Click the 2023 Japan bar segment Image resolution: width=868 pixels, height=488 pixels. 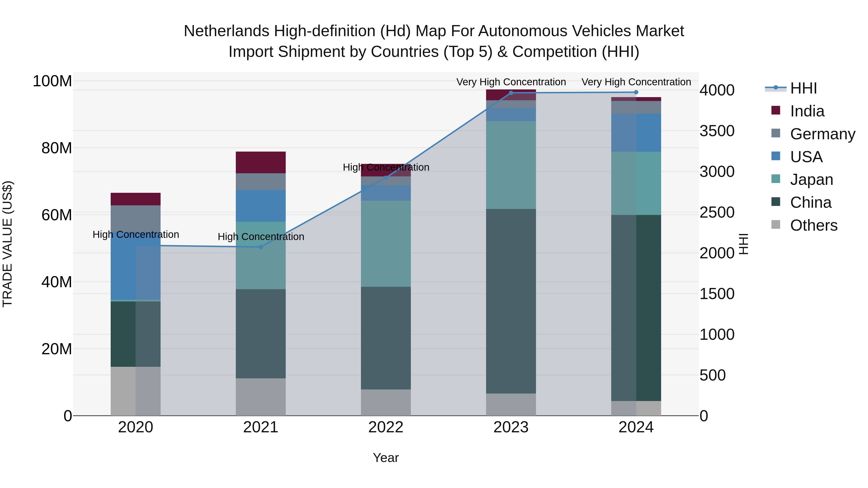[x=511, y=165]
